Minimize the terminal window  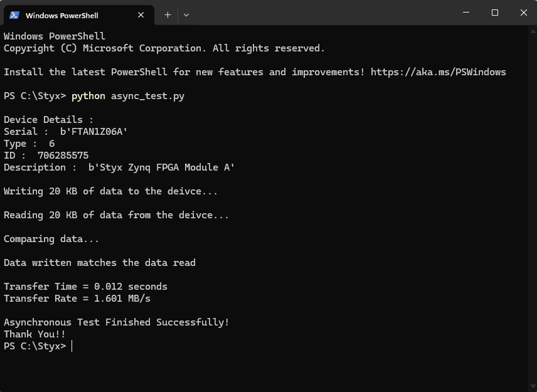click(x=466, y=13)
